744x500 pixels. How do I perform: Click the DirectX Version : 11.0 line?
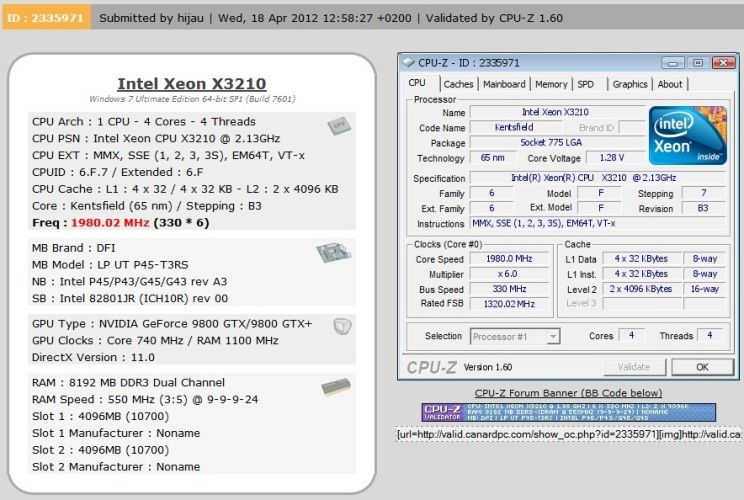click(93, 358)
